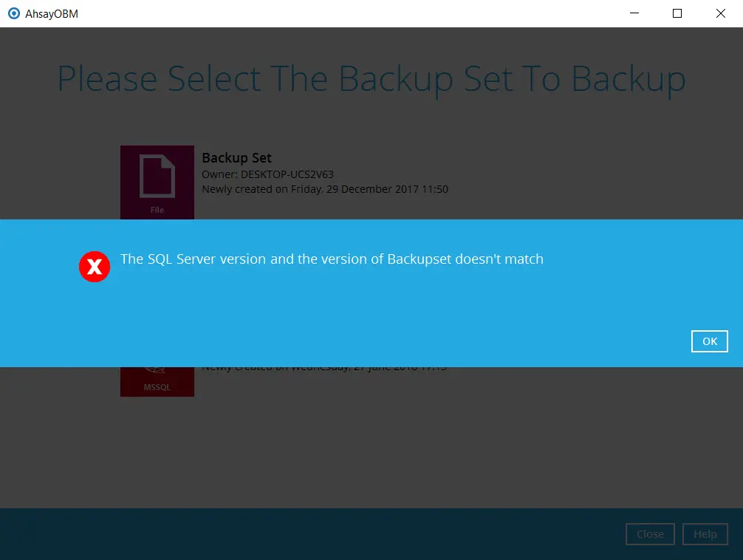Viewport: 743px width, 560px height.
Task: Click the "File" label under the document icon
Action: coord(157,210)
